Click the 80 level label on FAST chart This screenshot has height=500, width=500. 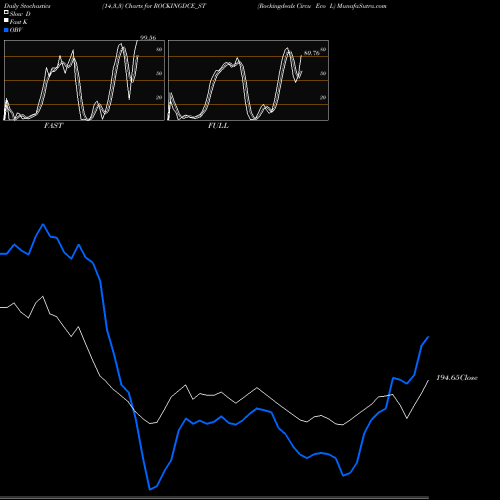coord(159,49)
